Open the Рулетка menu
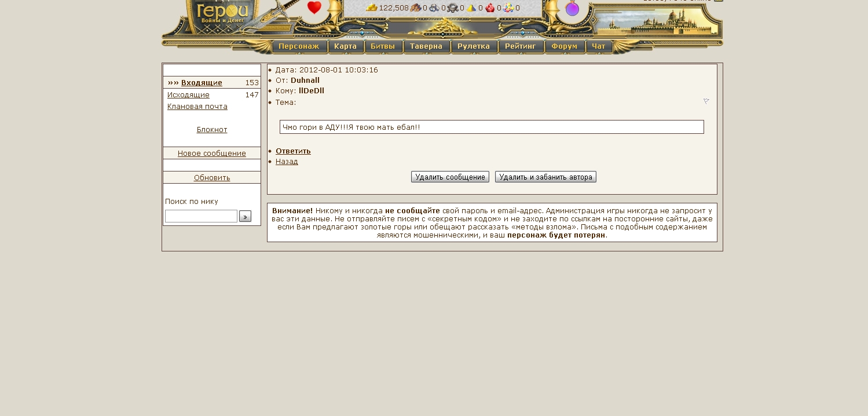The height and width of the screenshot is (416, 868). click(x=474, y=46)
